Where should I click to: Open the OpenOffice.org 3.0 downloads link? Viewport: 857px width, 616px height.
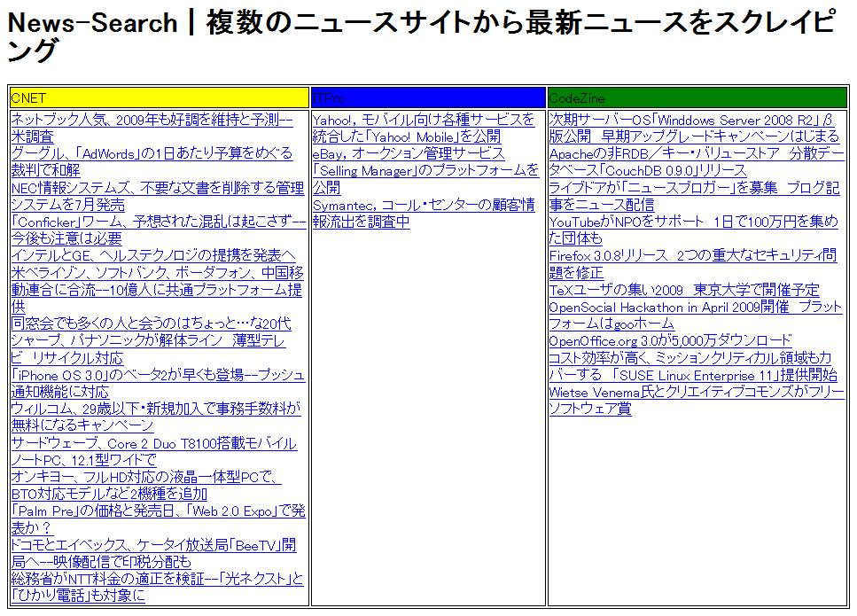click(x=671, y=340)
